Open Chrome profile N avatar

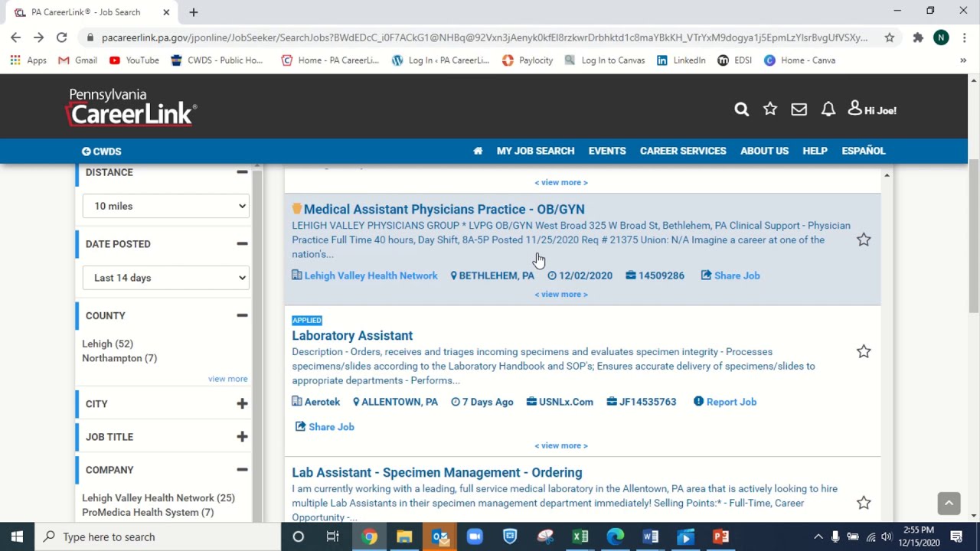pyautogui.click(x=941, y=37)
